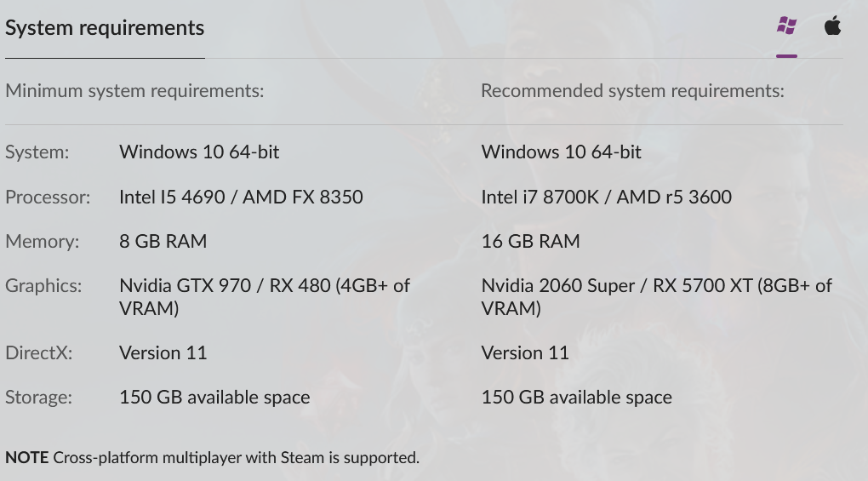Select the Windows platform icon tab

pos(786,26)
